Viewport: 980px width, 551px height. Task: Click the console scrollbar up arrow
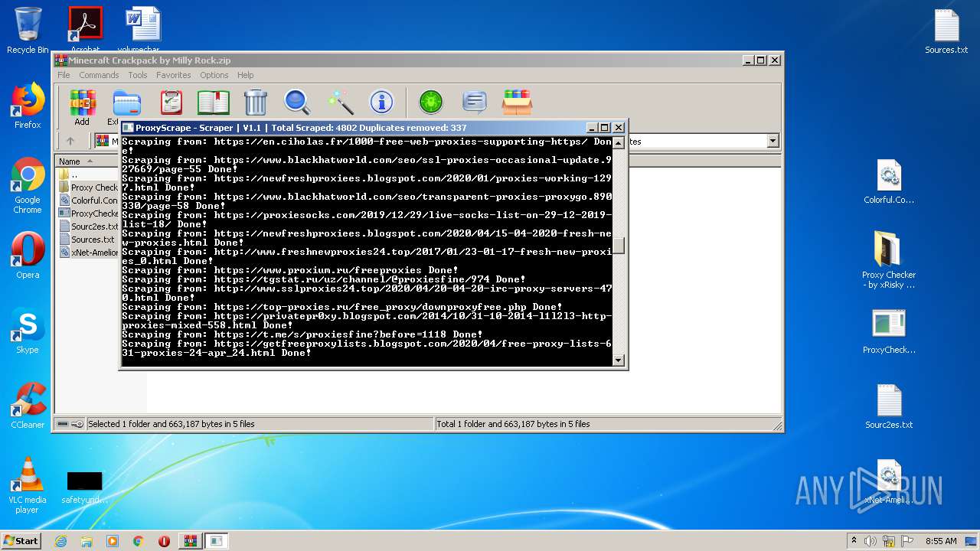[x=619, y=143]
